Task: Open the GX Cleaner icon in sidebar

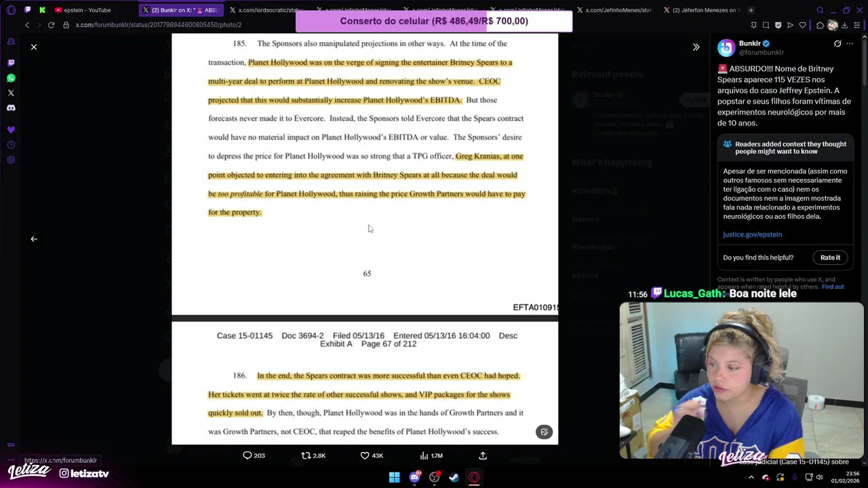Action: (x=11, y=41)
